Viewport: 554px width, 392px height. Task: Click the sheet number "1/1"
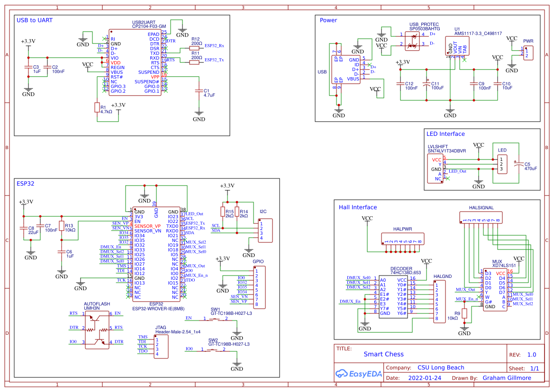point(535,369)
